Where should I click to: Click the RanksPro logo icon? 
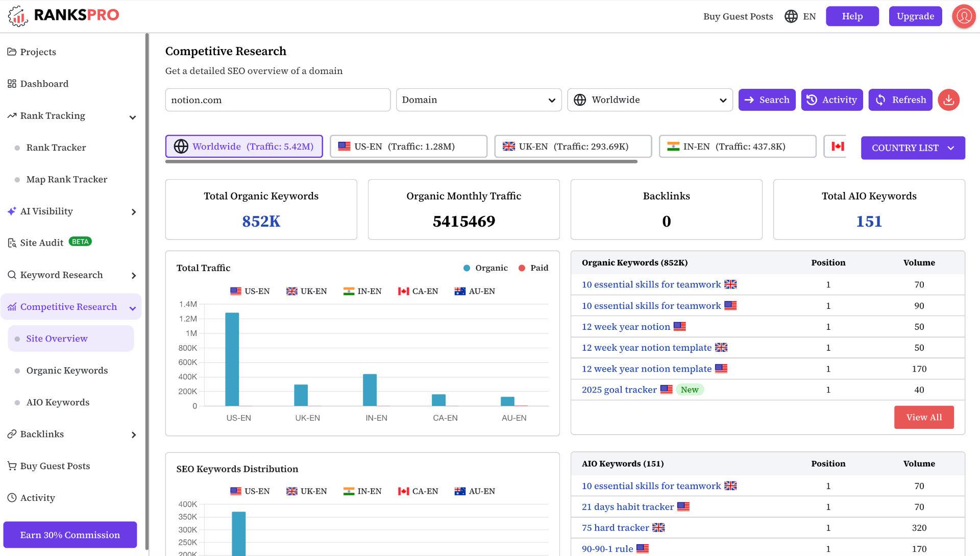coord(18,16)
